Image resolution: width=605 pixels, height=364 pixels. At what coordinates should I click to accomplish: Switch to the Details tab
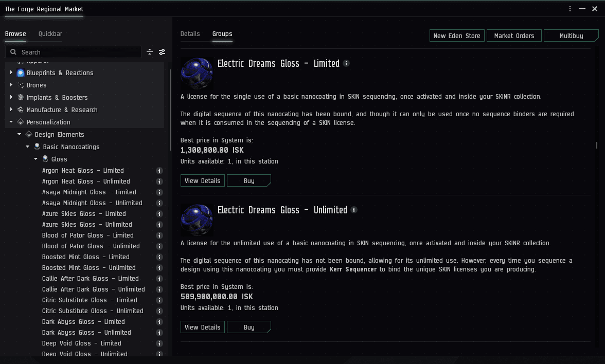pos(190,34)
